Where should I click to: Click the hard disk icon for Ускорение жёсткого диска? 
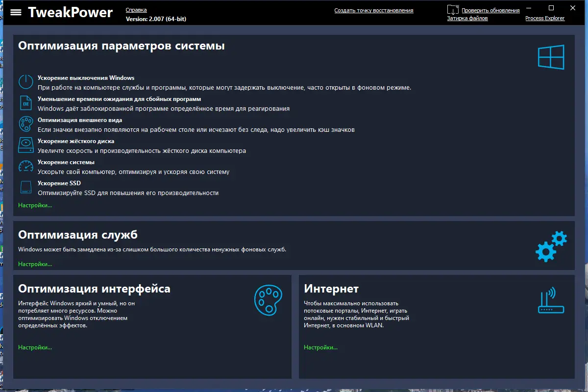point(25,145)
